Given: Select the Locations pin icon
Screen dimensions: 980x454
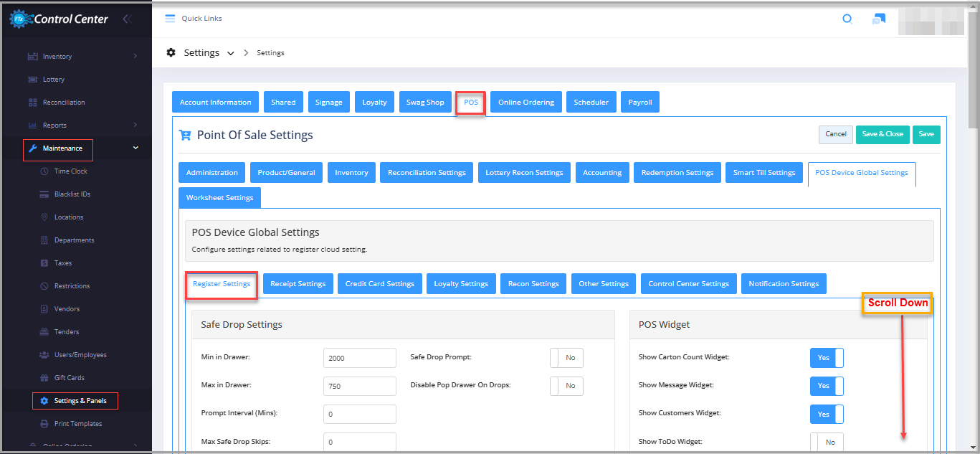Looking at the screenshot, I should click(x=44, y=217).
